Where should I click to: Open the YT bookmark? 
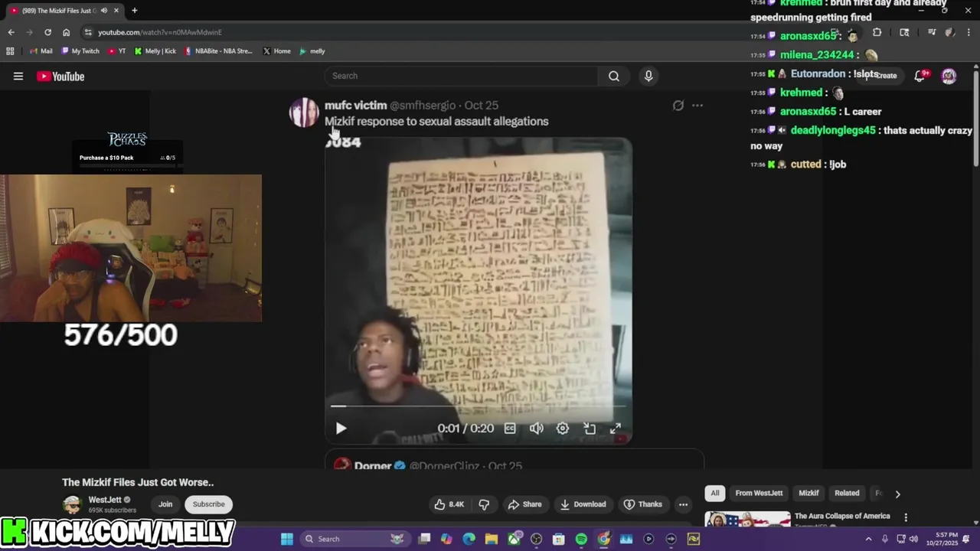[x=117, y=51]
